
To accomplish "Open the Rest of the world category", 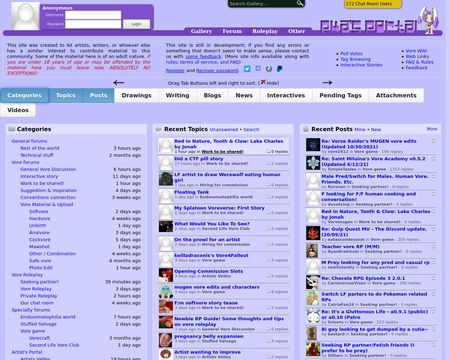I will click(x=40, y=148).
